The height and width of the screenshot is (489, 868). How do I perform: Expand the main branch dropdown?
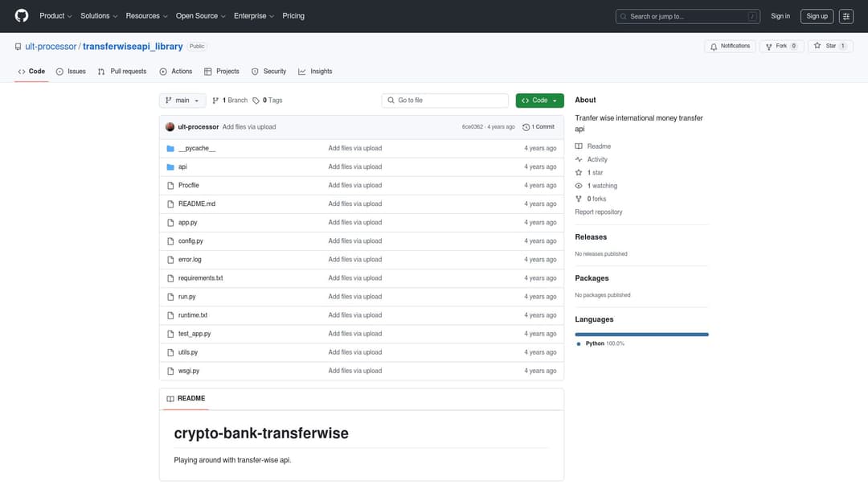click(x=182, y=101)
